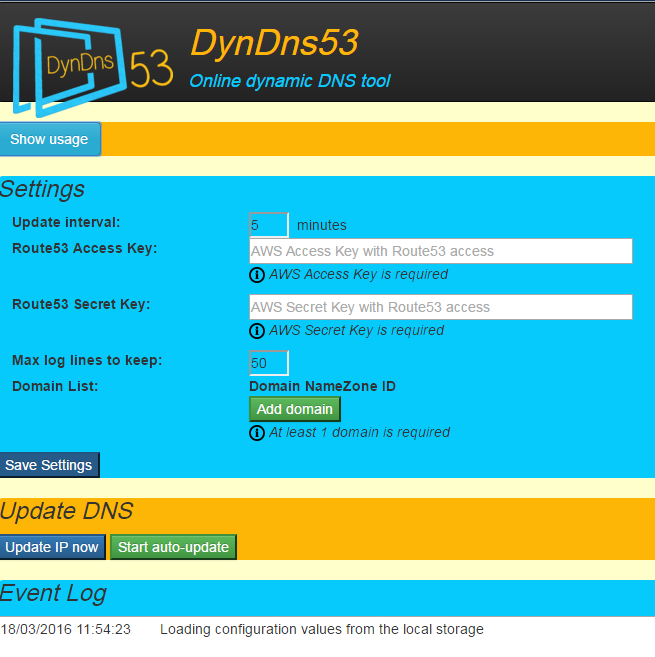Image resolution: width=655 pixels, height=657 pixels.
Task: Click info icon beside At least 1 domain
Action: click(x=257, y=433)
